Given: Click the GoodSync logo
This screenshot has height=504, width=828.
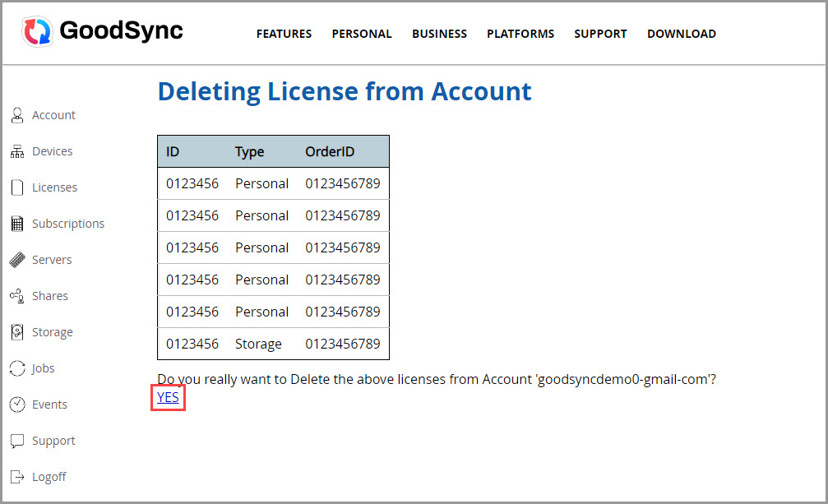Looking at the screenshot, I should (100, 31).
